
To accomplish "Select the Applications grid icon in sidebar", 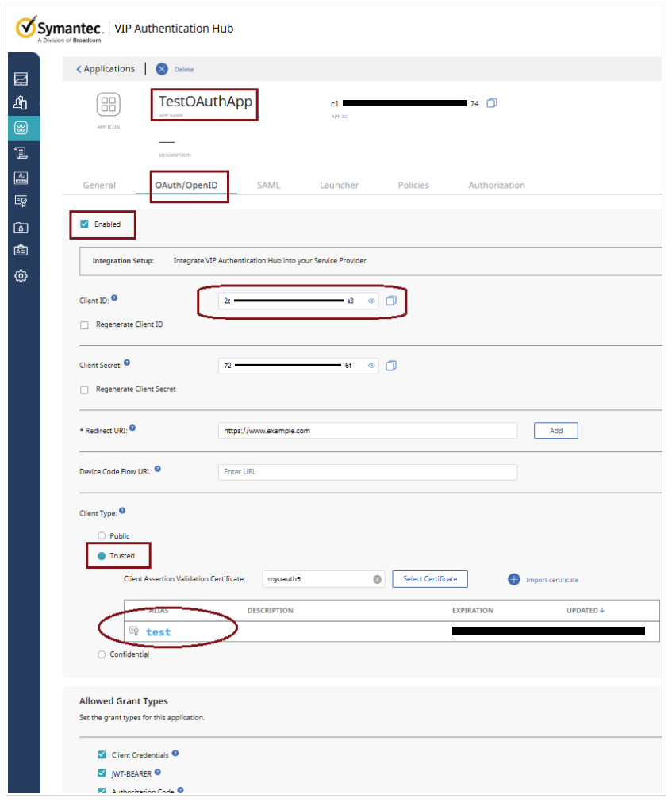I will 21,128.
